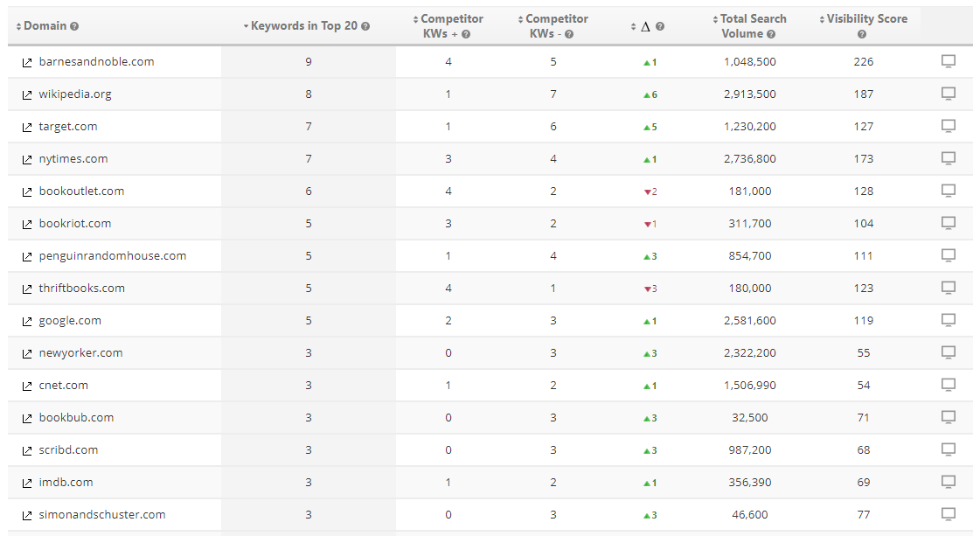Show help for Total Search Volume column

771,34
